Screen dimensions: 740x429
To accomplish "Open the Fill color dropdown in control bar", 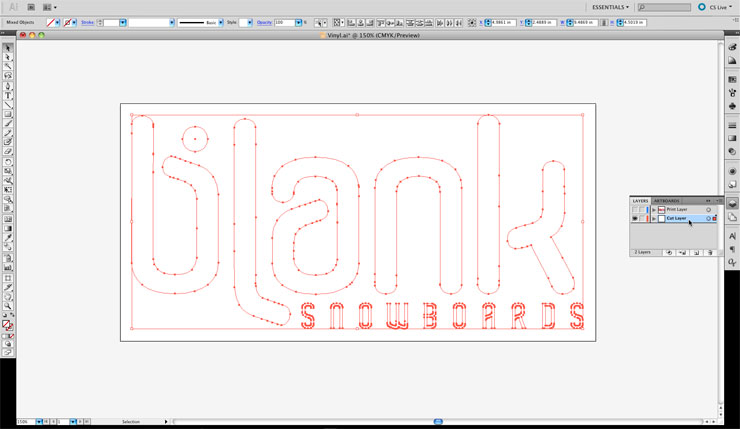I will click(57, 23).
